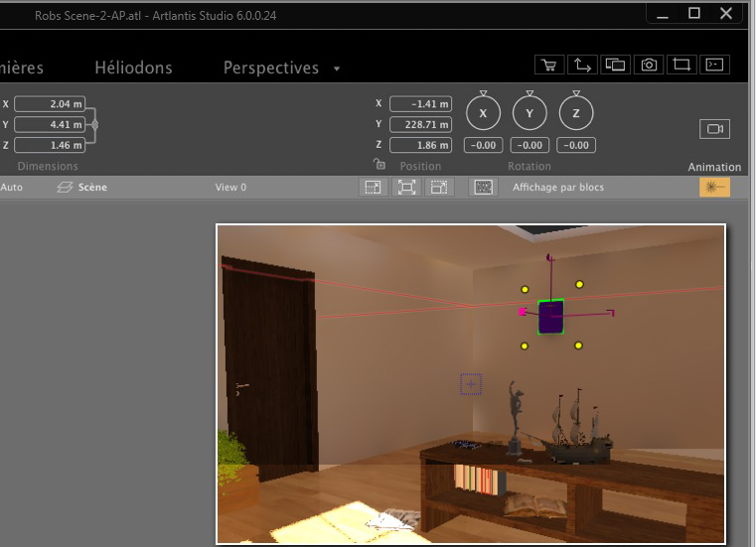The width and height of the screenshot is (756, 547).
Task: Click the Z rotation dial
Action: click(x=576, y=114)
